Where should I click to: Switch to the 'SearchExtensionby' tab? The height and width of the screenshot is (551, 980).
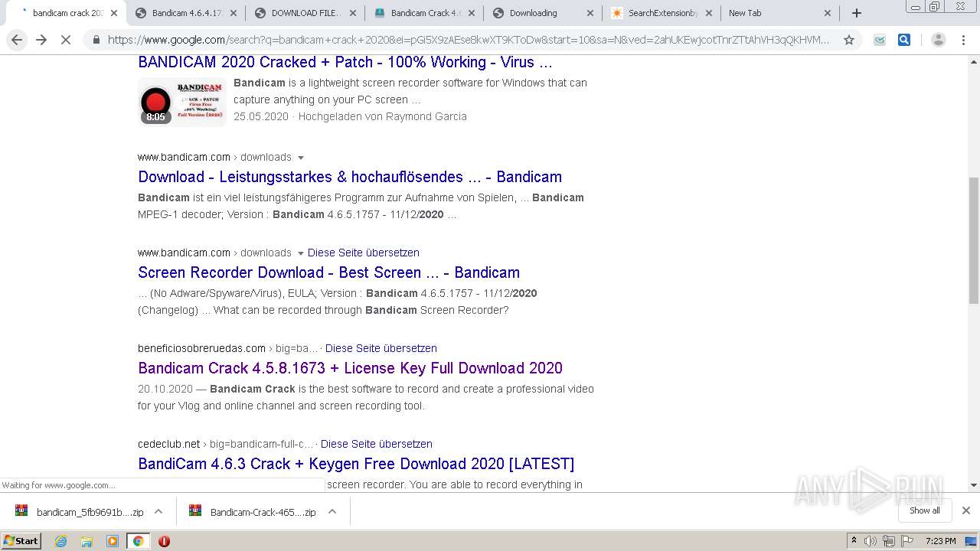662,13
